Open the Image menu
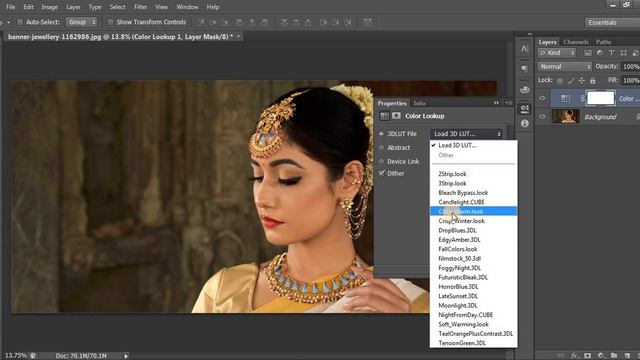The width and height of the screenshot is (640, 360). [x=49, y=7]
